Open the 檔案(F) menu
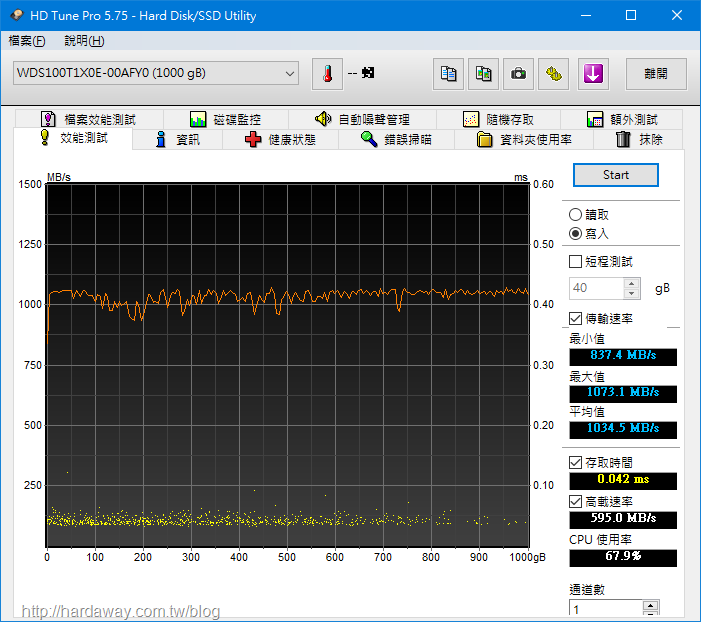This screenshot has height=622, width=701. point(27,41)
